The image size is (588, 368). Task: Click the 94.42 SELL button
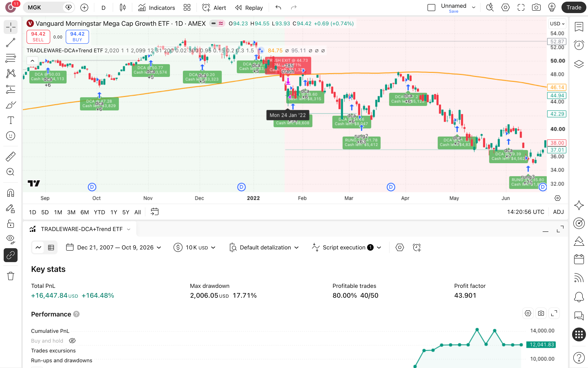pos(38,37)
